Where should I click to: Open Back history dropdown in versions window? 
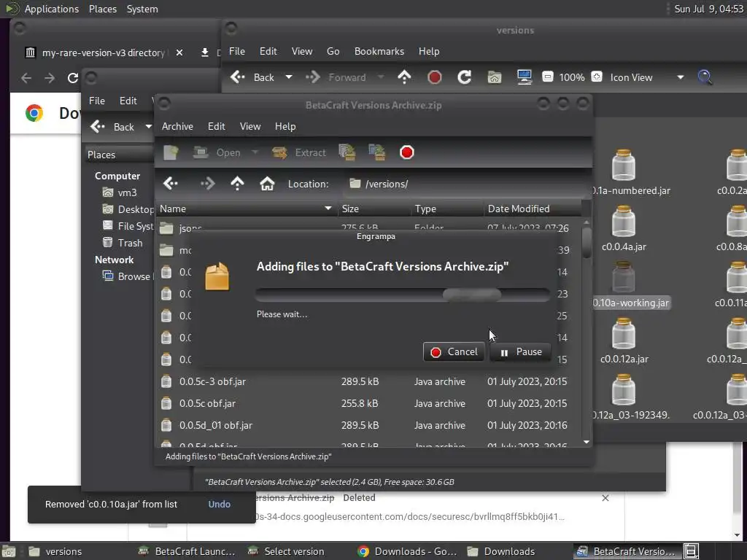tap(289, 77)
